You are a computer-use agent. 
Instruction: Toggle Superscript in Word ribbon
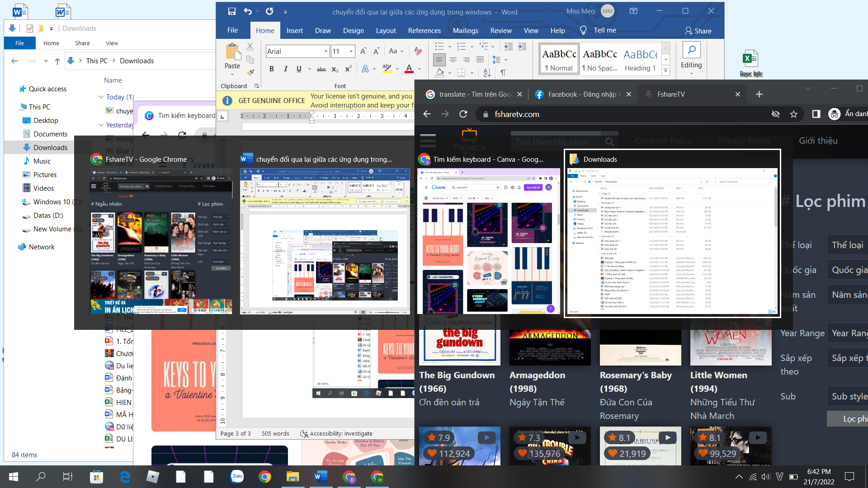[349, 69]
